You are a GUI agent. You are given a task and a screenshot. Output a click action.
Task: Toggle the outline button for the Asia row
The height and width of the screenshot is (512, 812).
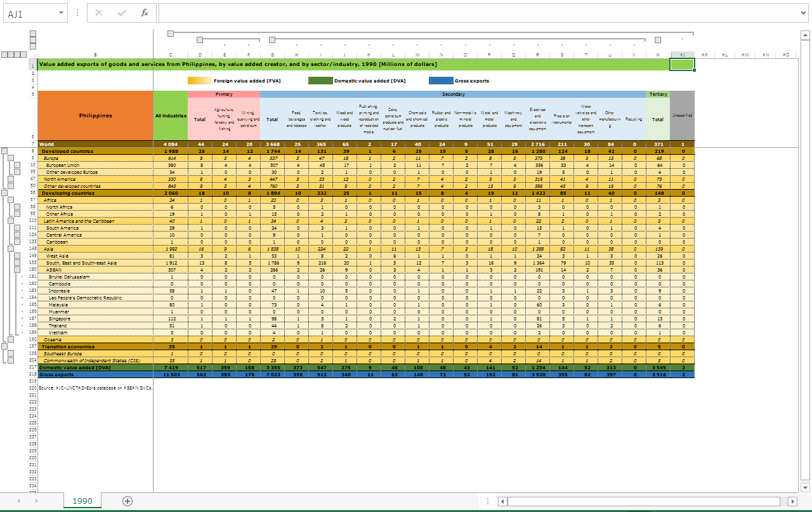(x=11, y=249)
